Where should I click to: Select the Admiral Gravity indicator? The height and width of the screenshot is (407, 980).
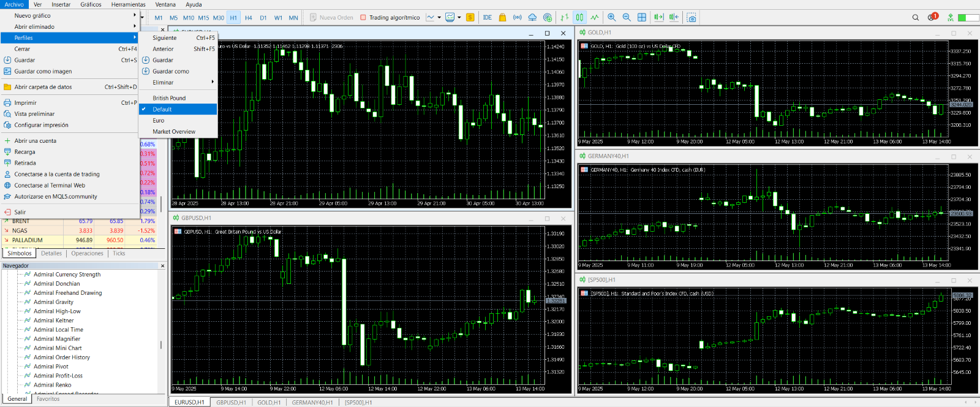(53, 302)
